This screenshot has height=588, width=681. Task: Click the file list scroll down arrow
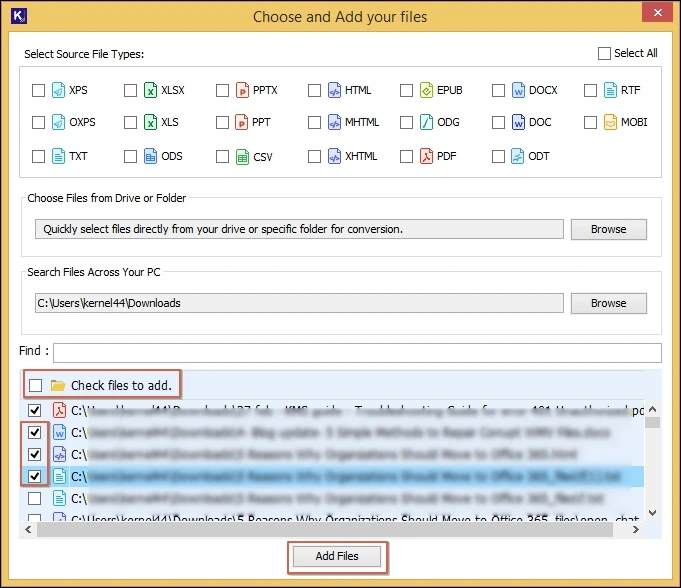coord(652,513)
